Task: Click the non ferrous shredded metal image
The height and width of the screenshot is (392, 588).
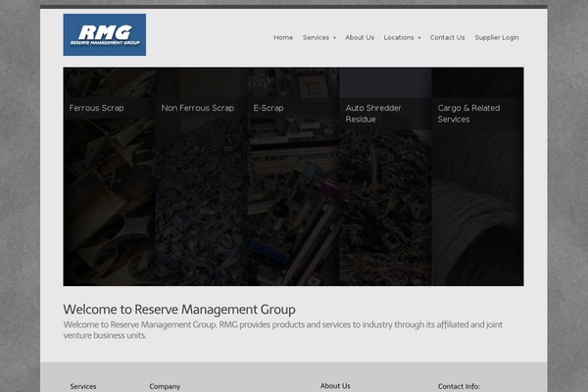Action: (201, 203)
